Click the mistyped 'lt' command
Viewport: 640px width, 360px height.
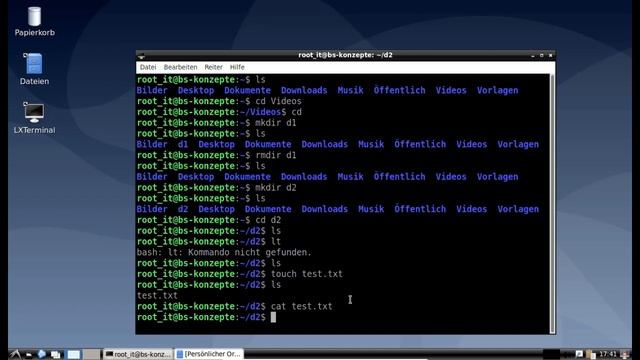[276, 242]
